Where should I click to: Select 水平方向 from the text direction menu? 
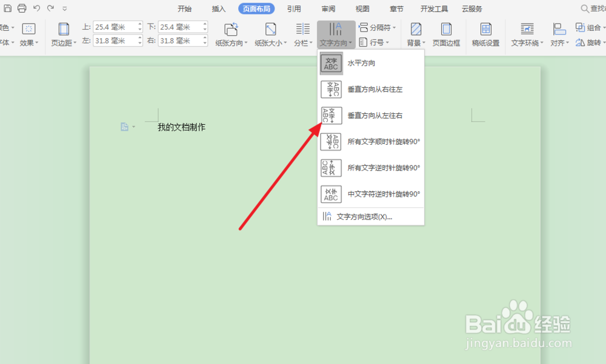pyautogui.click(x=361, y=63)
